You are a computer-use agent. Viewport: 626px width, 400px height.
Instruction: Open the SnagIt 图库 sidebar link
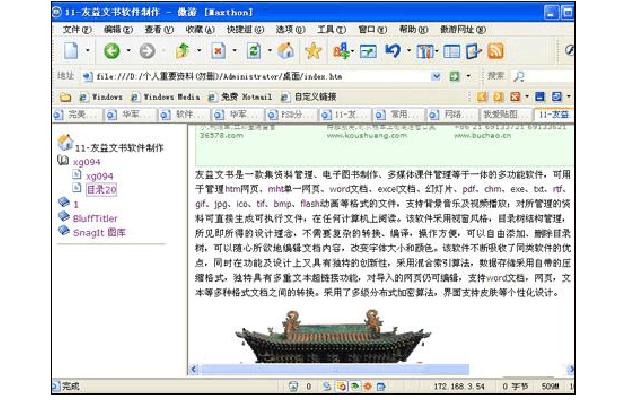tap(99, 232)
